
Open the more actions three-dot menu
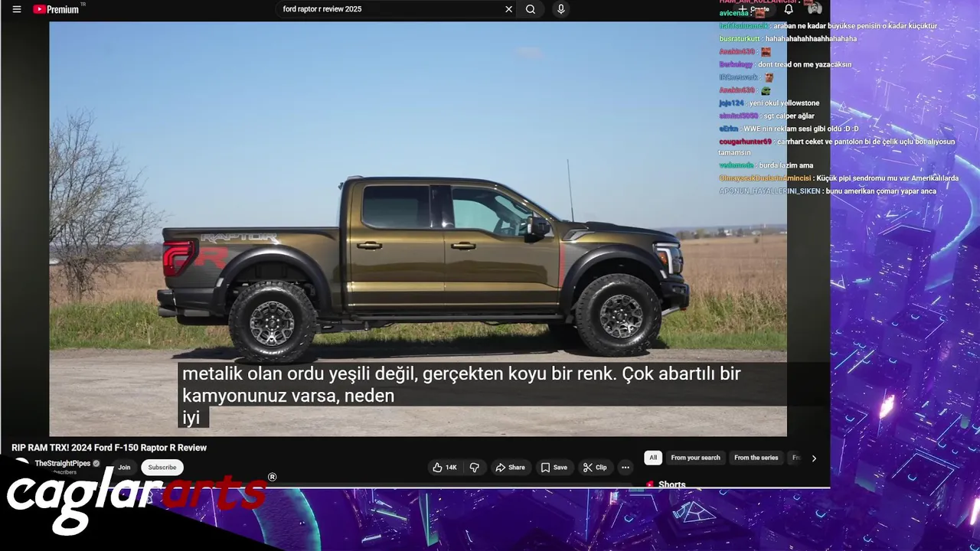[626, 468]
